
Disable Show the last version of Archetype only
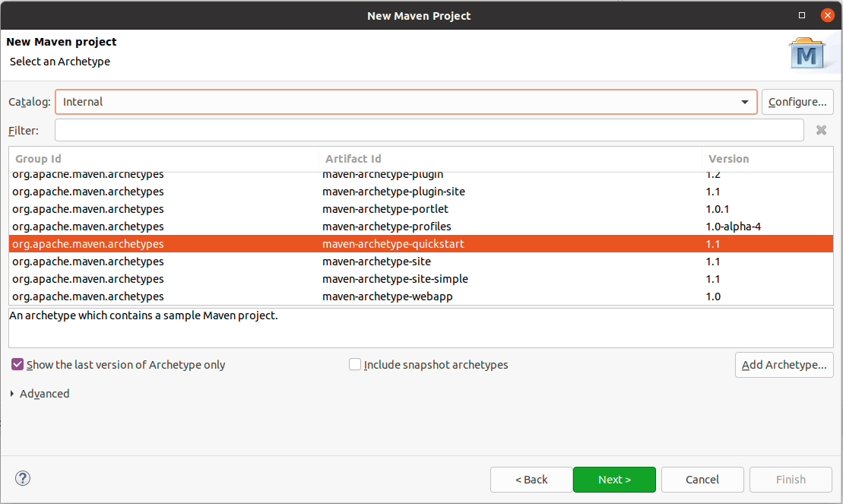(17, 364)
